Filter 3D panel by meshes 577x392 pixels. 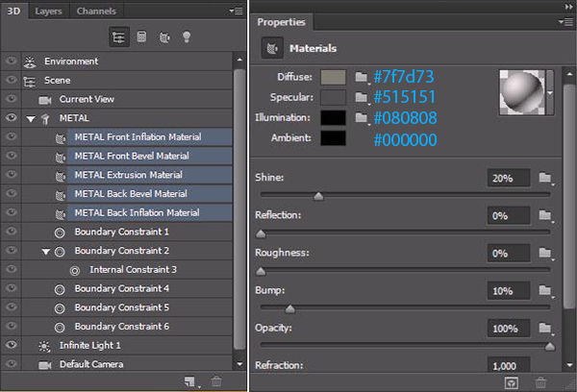coord(141,37)
